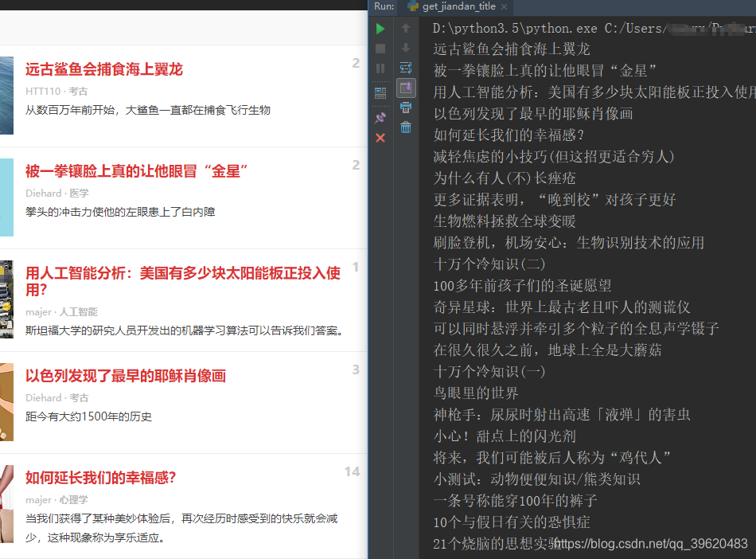Click console line 10个与假日有关的恐惧症
This screenshot has width=756, height=559.
tap(511, 522)
